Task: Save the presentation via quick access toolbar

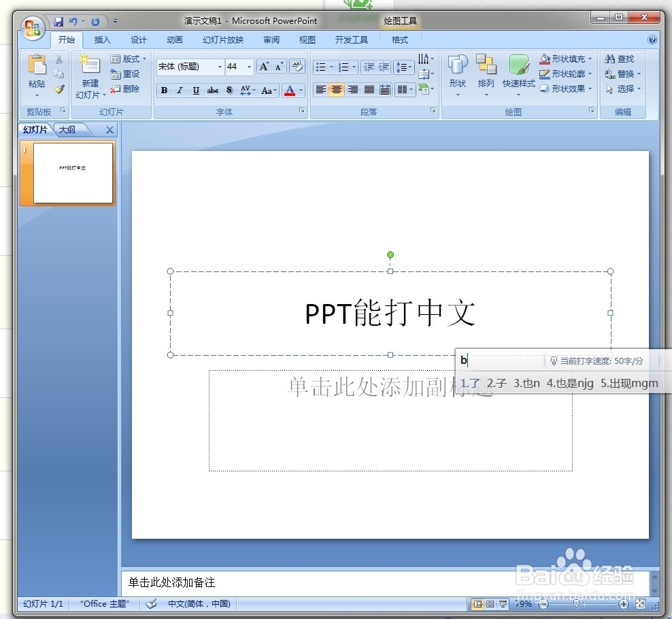Action: coord(58,21)
